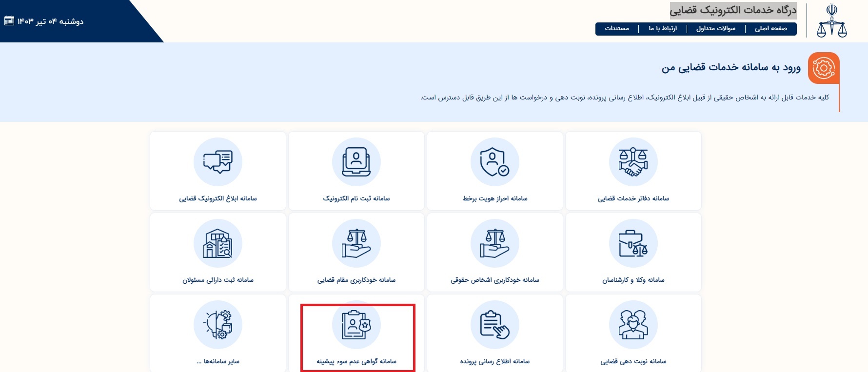Open the electronic notification chat bubbles icon

217,162
